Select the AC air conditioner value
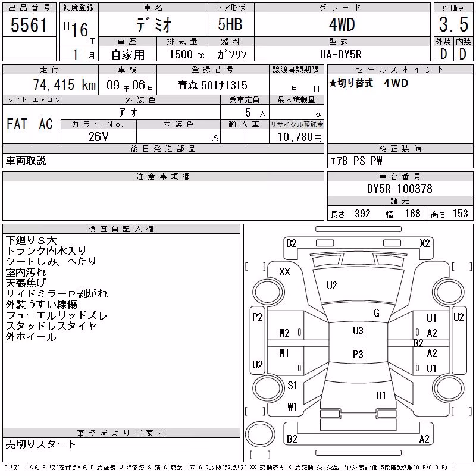476x476 pixels. tap(46, 124)
